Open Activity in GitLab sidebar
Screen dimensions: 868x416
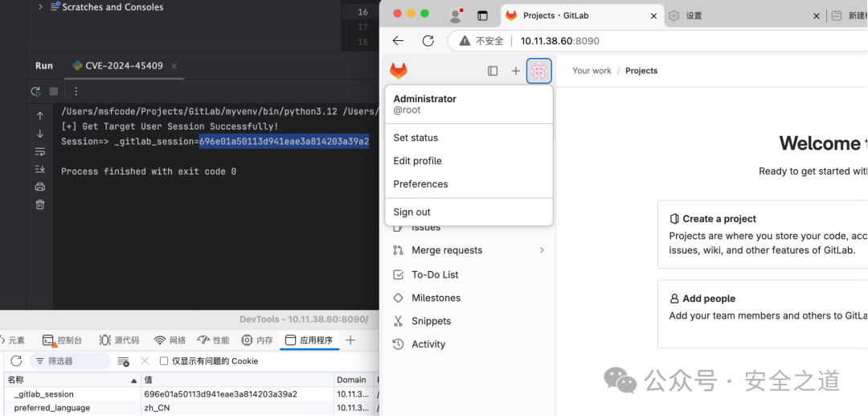(x=469, y=344)
